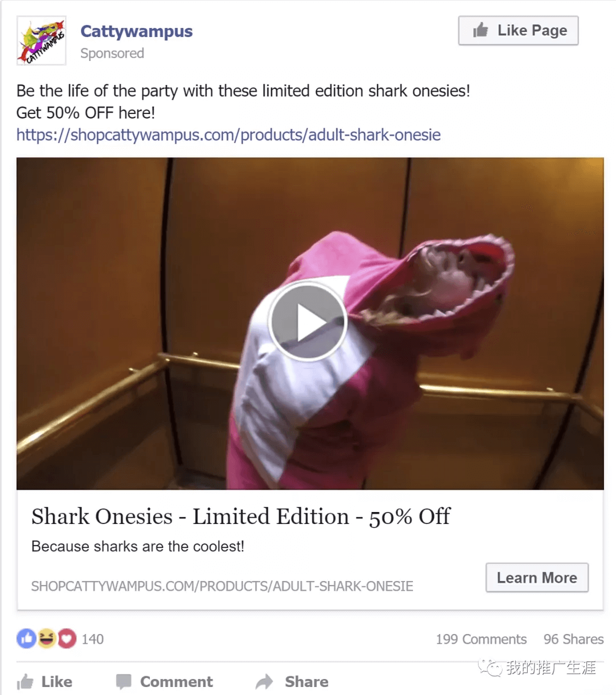Screen dimensions: 616x695
Task: Play the shark onesie video
Action: (x=308, y=322)
